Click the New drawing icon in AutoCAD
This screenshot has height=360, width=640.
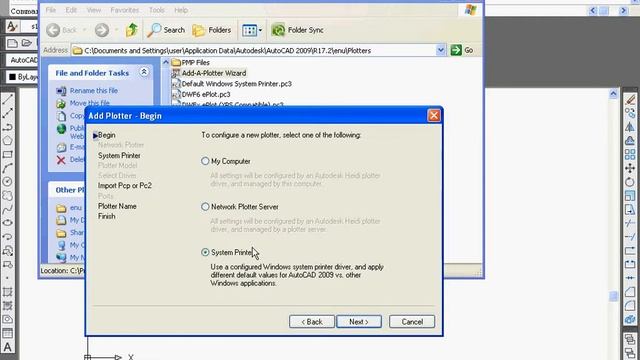12,43
